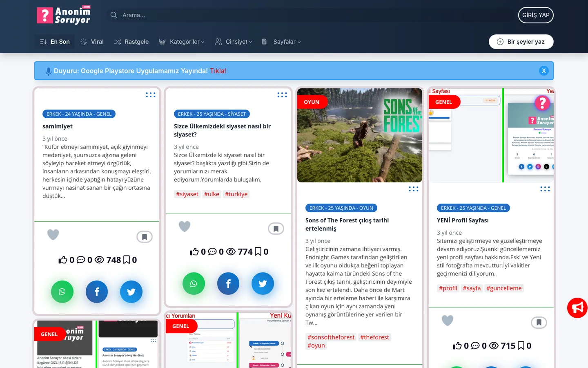Switch to the Viral tab
The image size is (588, 368).
tap(92, 42)
